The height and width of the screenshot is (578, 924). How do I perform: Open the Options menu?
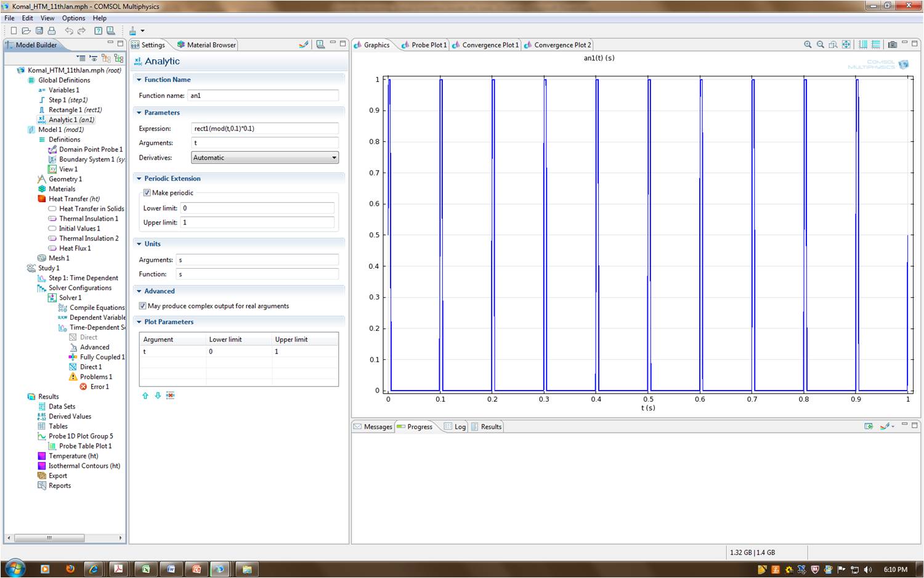coord(73,18)
